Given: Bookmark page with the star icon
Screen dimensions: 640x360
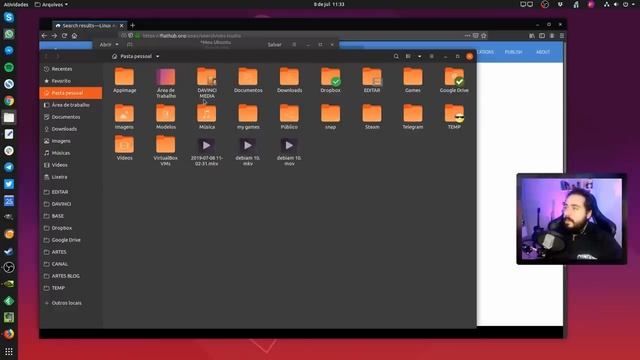Looking at the screenshot, I should point(484,36).
